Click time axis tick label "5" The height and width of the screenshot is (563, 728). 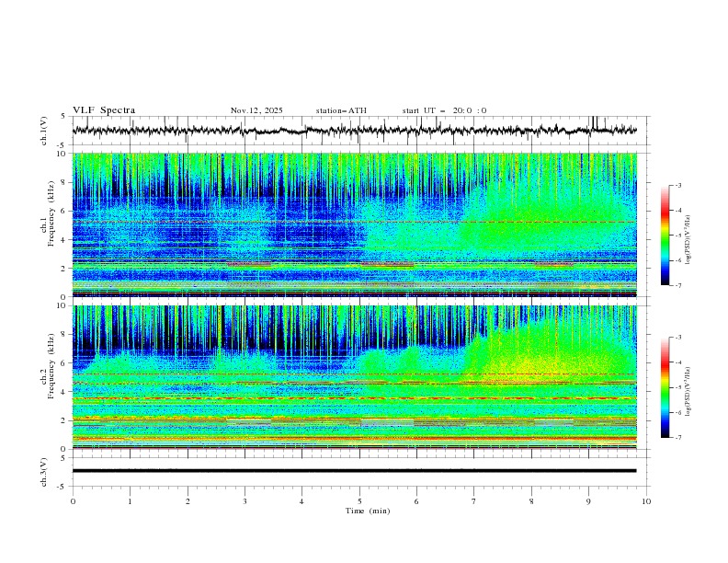359,501
